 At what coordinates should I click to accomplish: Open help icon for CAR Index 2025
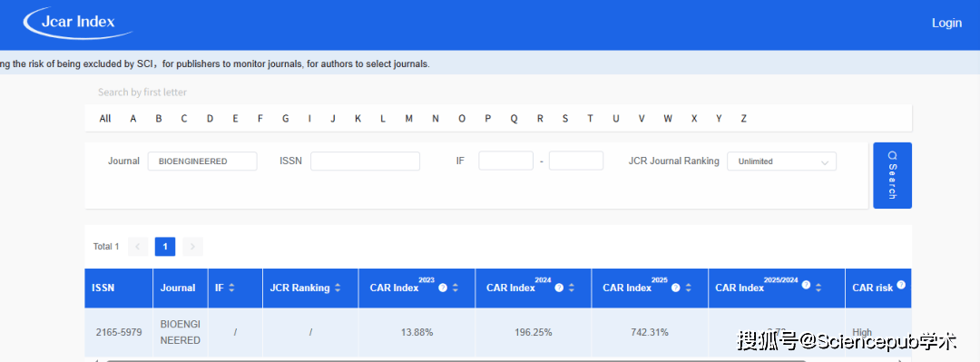coord(676,289)
